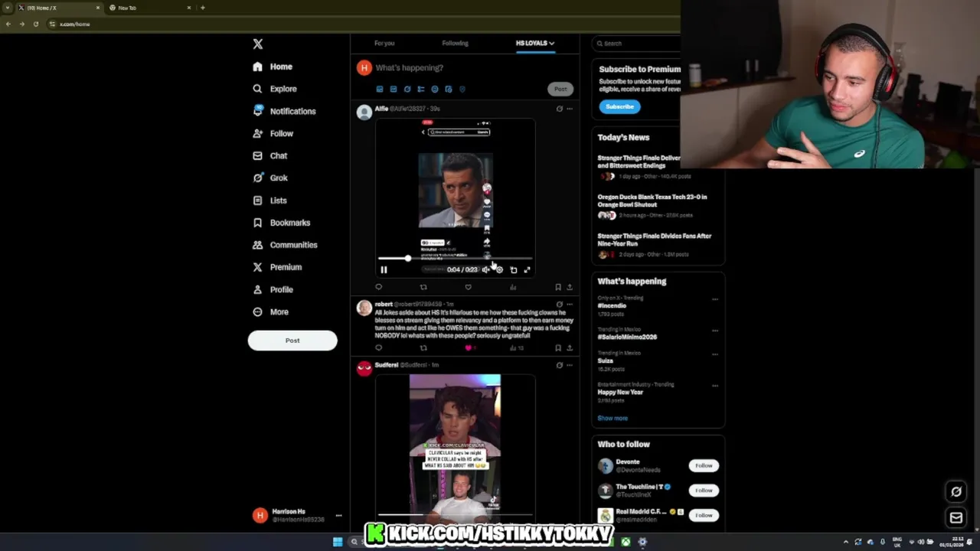The image size is (980, 551).
Task: Reload the browser page
Action: (x=35, y=24)
